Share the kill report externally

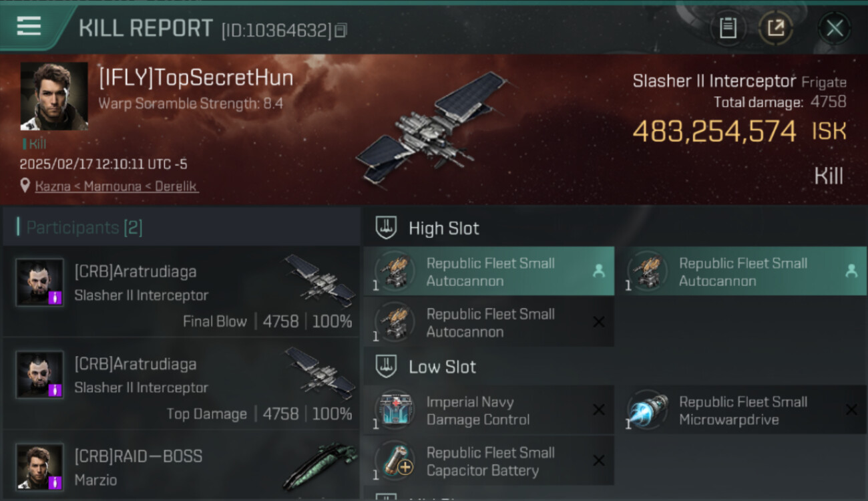point(775,28)
